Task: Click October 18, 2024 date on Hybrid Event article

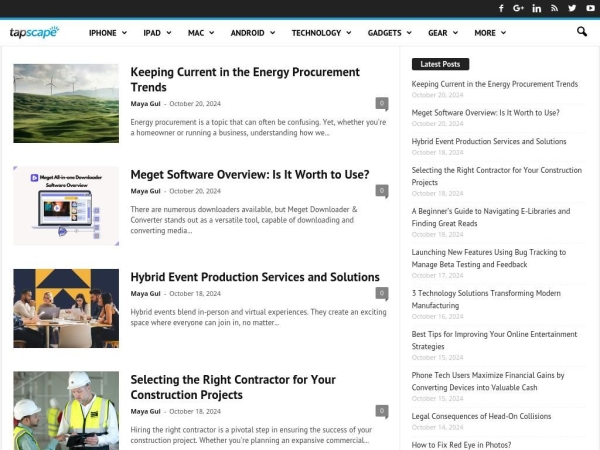Action: click(195, 293)
